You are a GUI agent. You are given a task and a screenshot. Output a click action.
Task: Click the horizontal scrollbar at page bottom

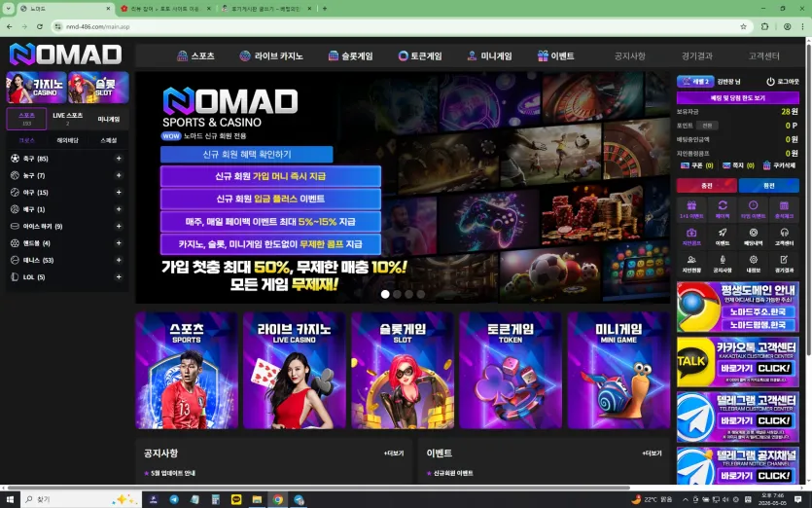318,488
